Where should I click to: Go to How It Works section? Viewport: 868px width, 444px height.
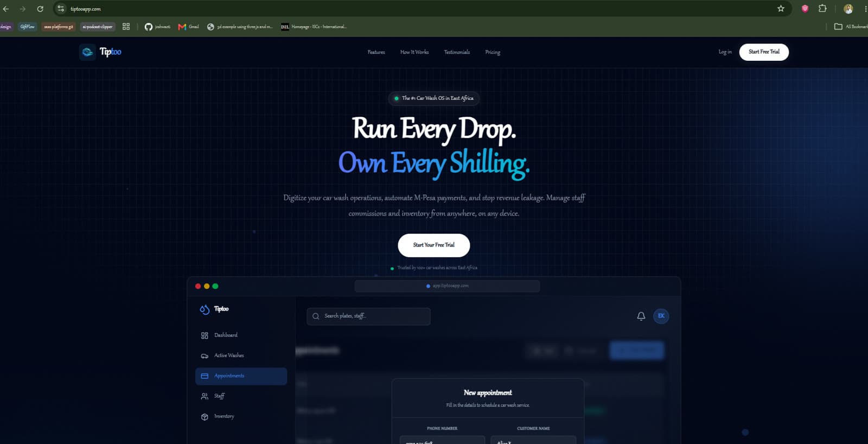pos(414,52)
